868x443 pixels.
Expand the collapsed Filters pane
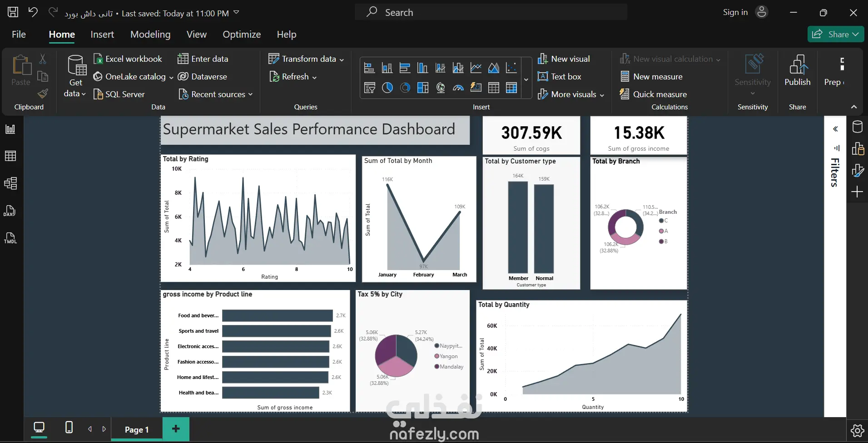tap(835, 129)
